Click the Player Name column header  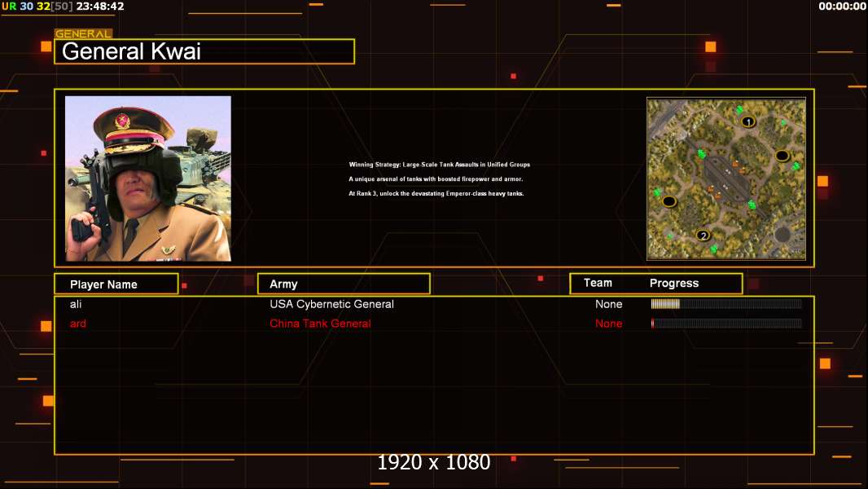click(x=116, y=284)
